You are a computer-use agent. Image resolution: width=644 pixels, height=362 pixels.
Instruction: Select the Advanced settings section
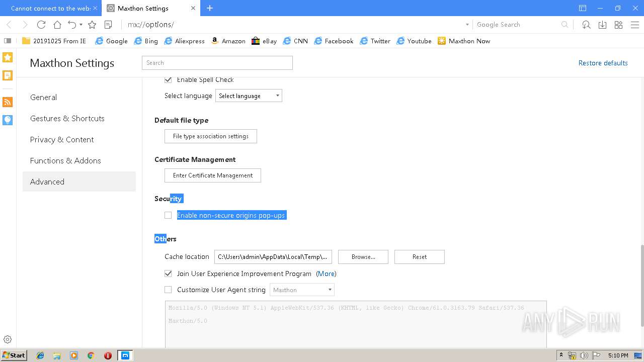[x=79, y=182]
